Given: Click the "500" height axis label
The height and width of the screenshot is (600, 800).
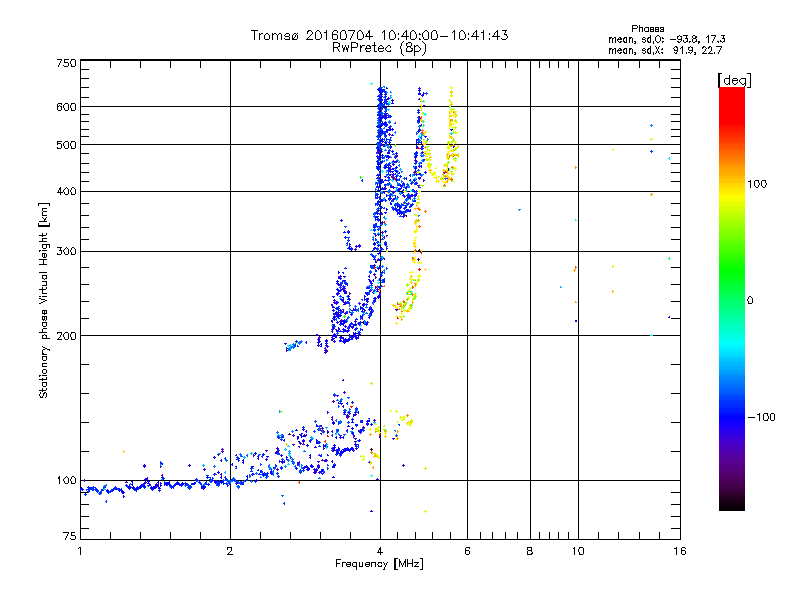Looking at the screenshot, I should (x=66, y=145).
